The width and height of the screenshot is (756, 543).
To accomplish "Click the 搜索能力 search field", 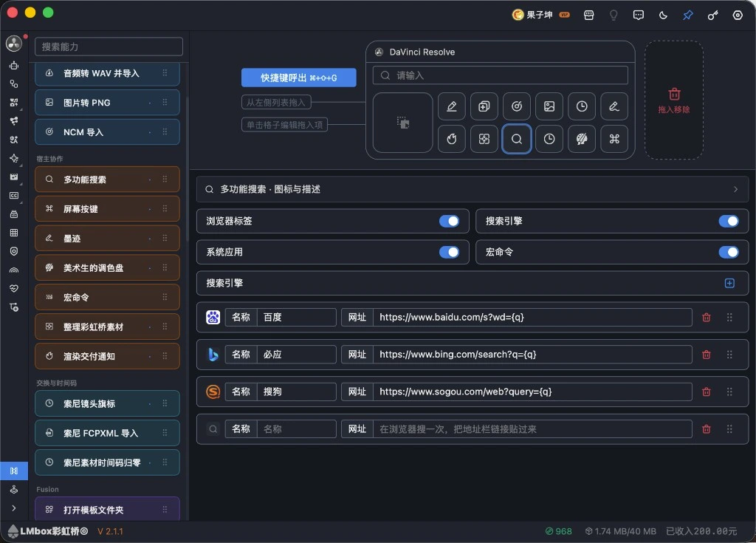I will coord(109,47).
